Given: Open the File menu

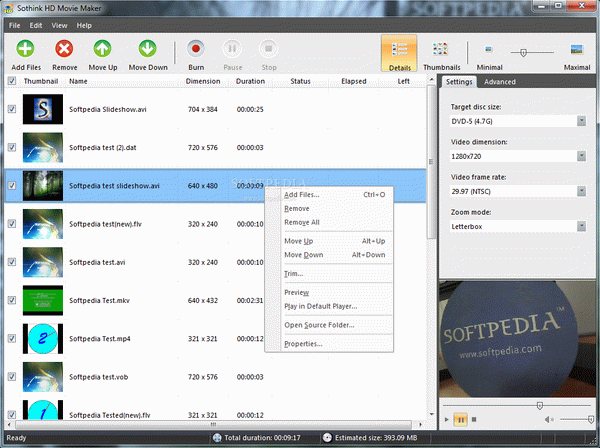Looking at the screenshot, I should click(15, 26).
